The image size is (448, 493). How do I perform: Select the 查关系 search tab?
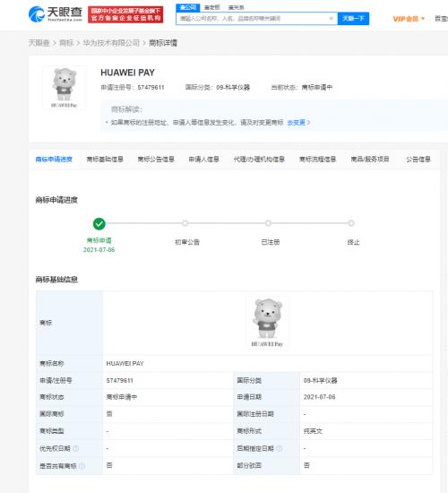point(237,7)
